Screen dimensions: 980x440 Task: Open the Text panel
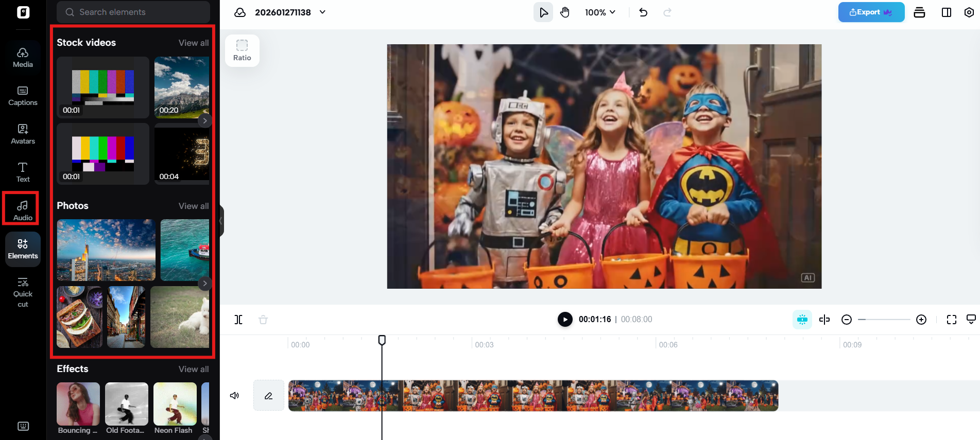[23, 172]
